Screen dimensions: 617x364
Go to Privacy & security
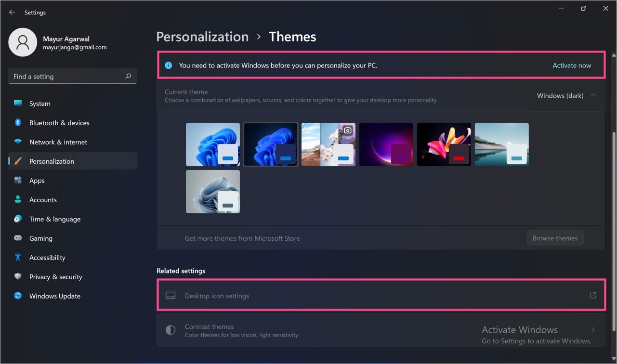click(73, 277)
